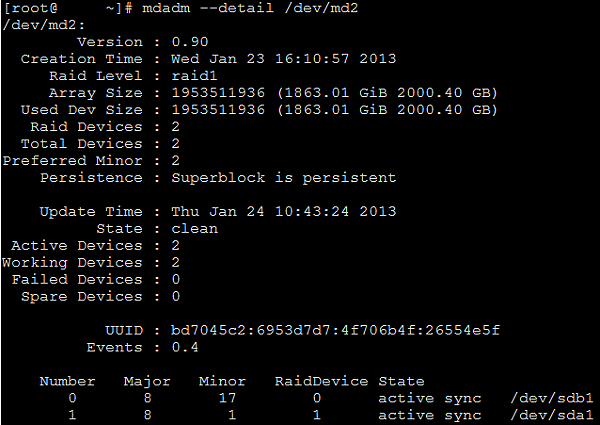Click the State value clean
The width and height of the screenshot is (600, 425).
pyautogui.click(x=194, y=229)
